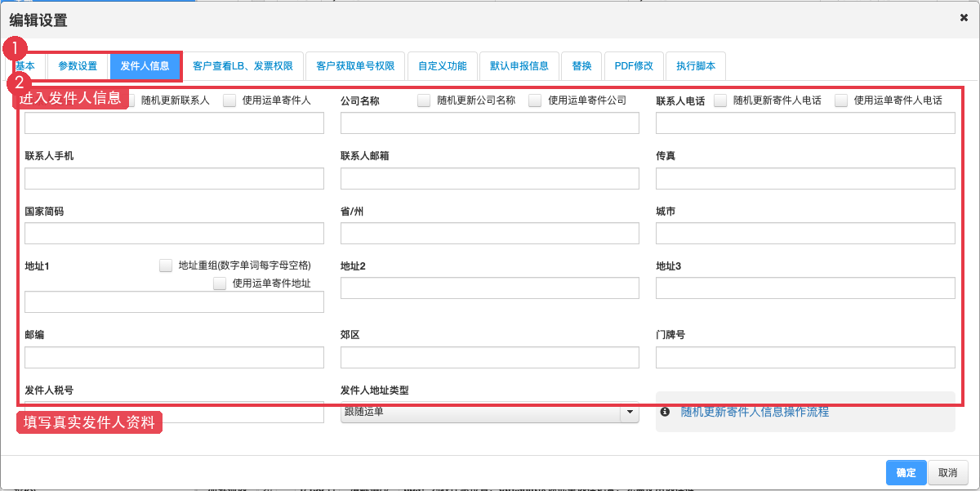Select the 联系人邮箱 input box
980x491 pixels.
click(490, 178)
